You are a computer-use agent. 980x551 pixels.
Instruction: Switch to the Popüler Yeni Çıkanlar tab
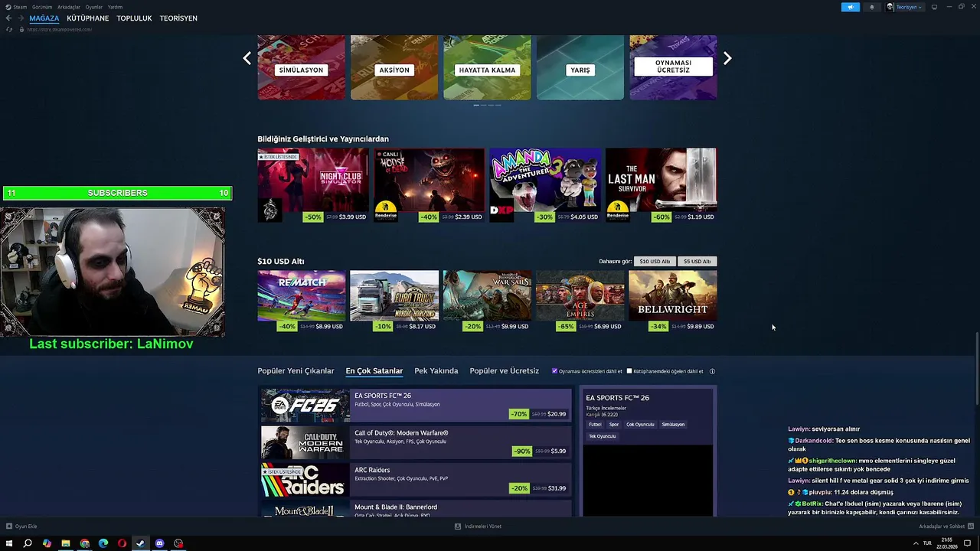[296, 371]
